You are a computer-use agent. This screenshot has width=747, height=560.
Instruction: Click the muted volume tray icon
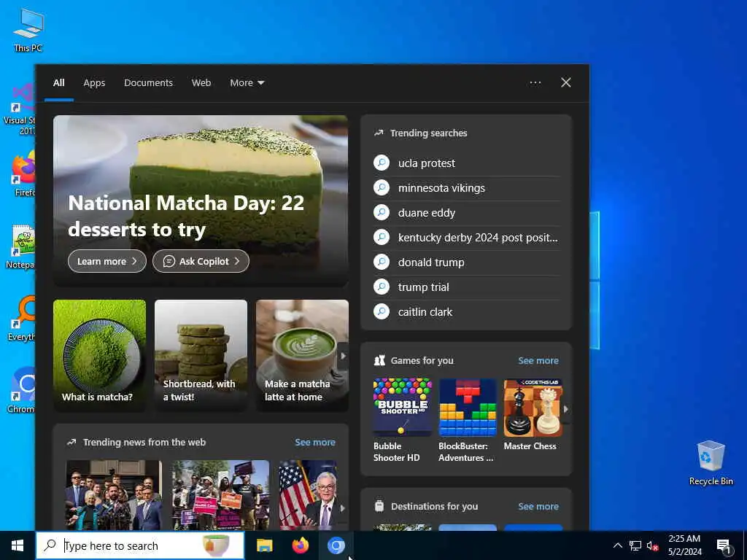pyautogui.click(x=652, y=545)
